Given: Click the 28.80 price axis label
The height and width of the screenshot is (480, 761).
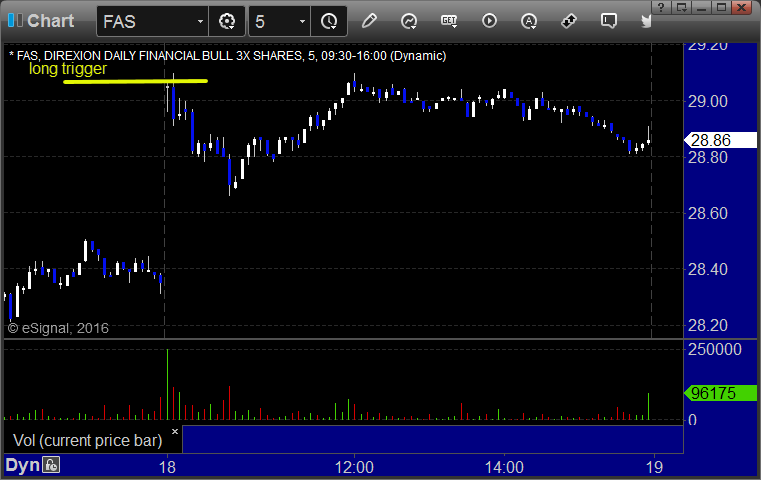Looking at the screenshot, I should (708, 157).
